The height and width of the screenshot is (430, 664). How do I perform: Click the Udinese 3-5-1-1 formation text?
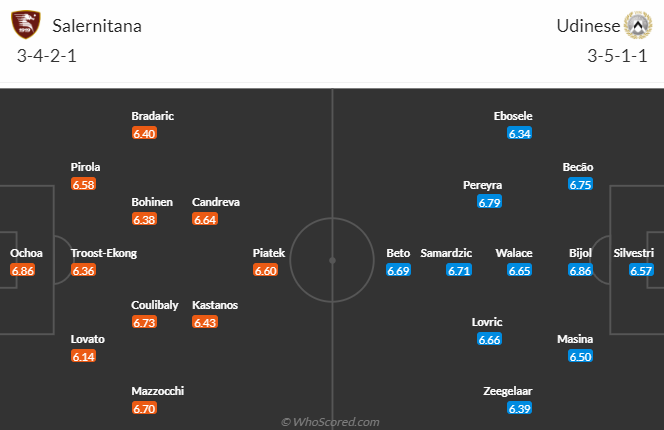pos(617,56)
